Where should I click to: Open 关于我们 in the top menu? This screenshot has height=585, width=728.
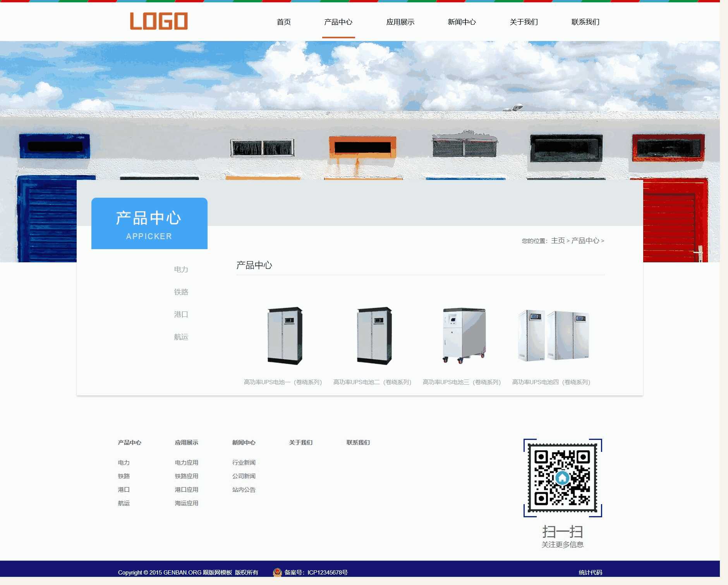tap(524, 22)
